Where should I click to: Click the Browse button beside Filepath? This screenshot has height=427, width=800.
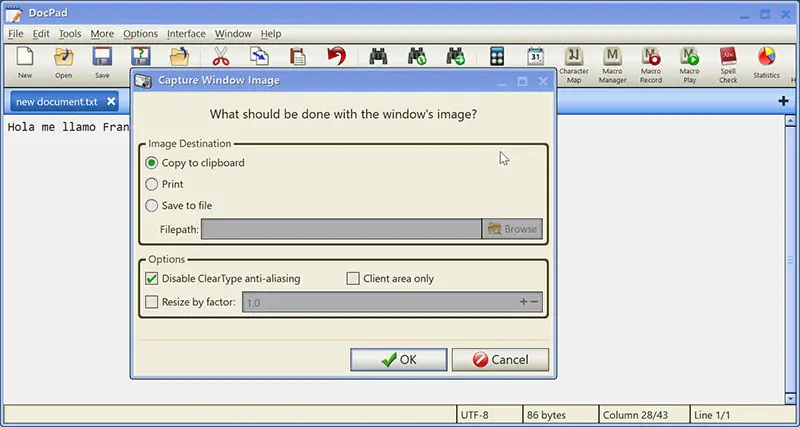click(512, 229)
